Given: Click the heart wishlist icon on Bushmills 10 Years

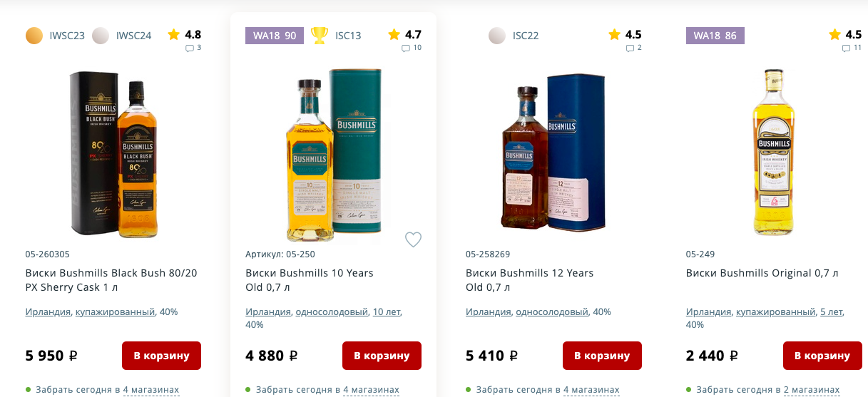Looking at the screenshot, I should point(413,239).
